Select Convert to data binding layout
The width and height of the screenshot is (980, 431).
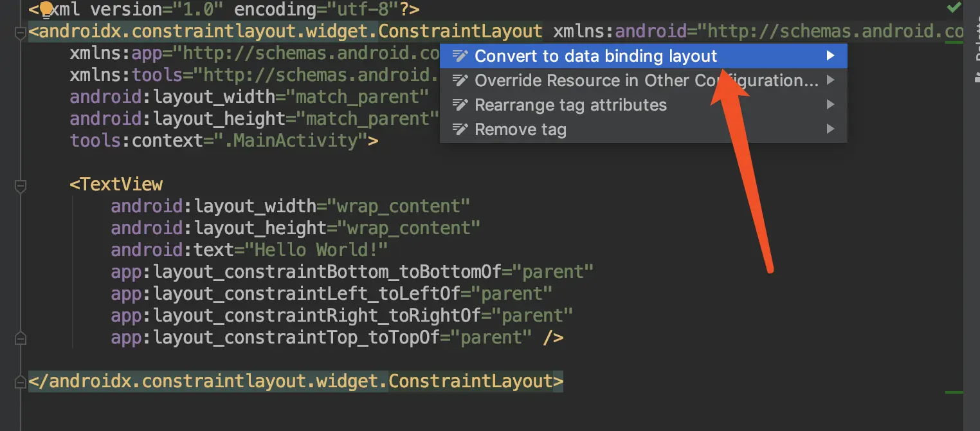click(644, 56)
